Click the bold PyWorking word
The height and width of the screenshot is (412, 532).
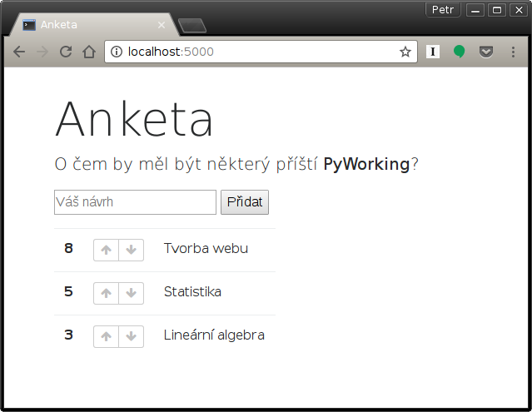(366, 165)
